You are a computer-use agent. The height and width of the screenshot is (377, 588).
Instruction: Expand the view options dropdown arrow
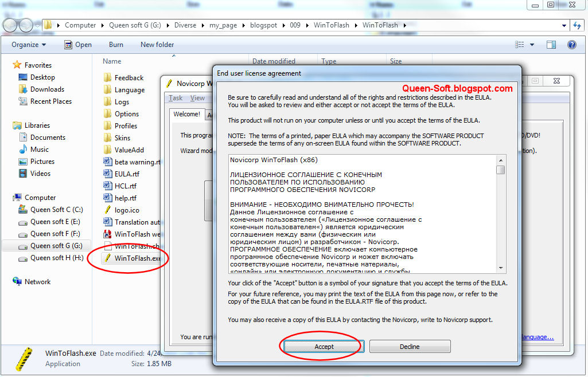click(532, 45)
